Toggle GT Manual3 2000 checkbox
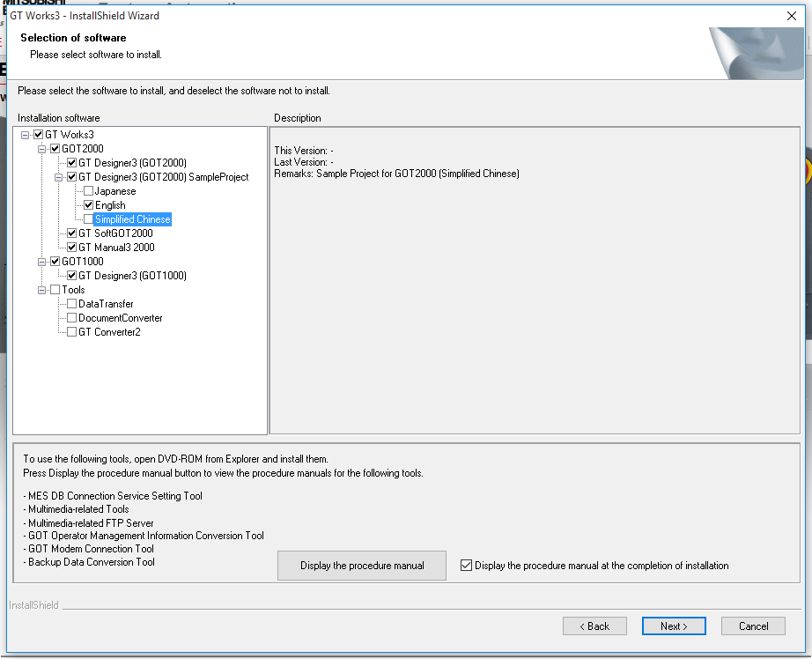Screen dimensions: 812x659 click(72, 247)
